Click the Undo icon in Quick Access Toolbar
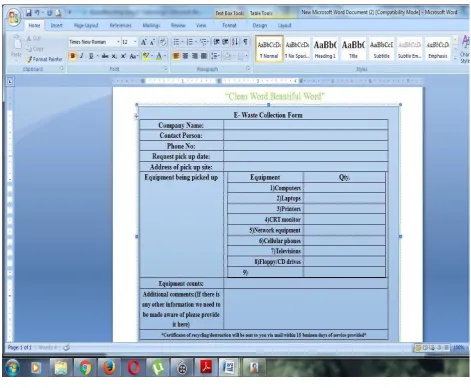The image size is (471, 388). [x=37, y=13]
